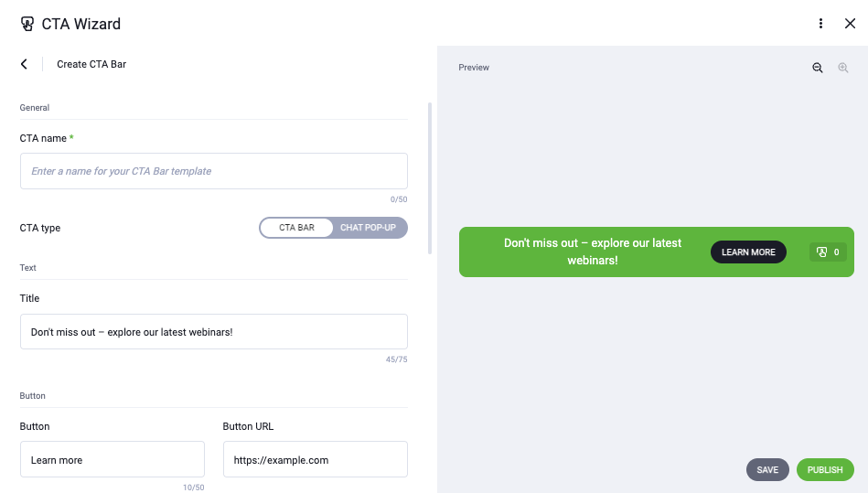Image resolution: width=868 pixels, height=493 pixels.
Task: Click the green CTA bar preview
Action: [656, 252]
